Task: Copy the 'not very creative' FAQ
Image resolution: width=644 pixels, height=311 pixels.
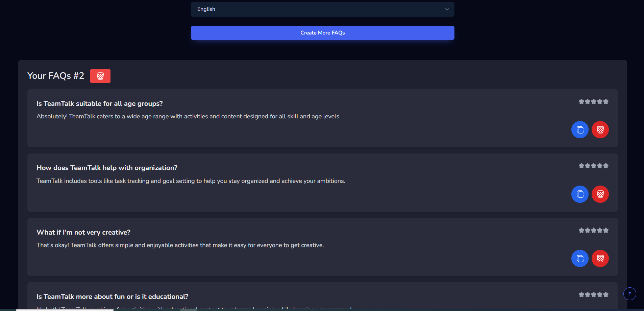Action: 580,259
